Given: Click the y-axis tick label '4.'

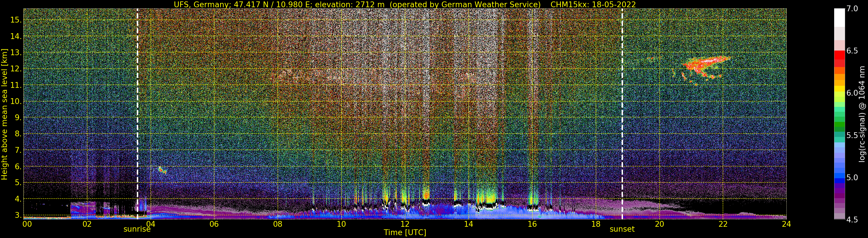Looking at the screenshot, I should 18,199.
